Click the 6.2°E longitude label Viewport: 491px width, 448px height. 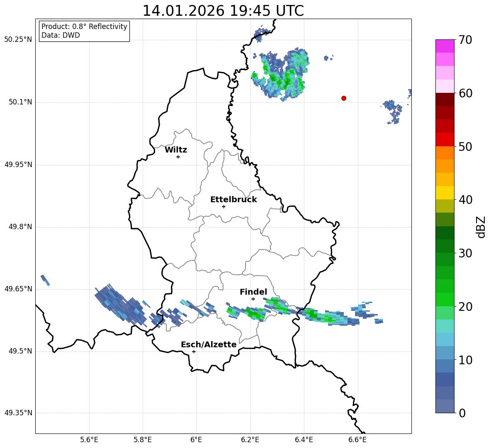coord(250,440)
